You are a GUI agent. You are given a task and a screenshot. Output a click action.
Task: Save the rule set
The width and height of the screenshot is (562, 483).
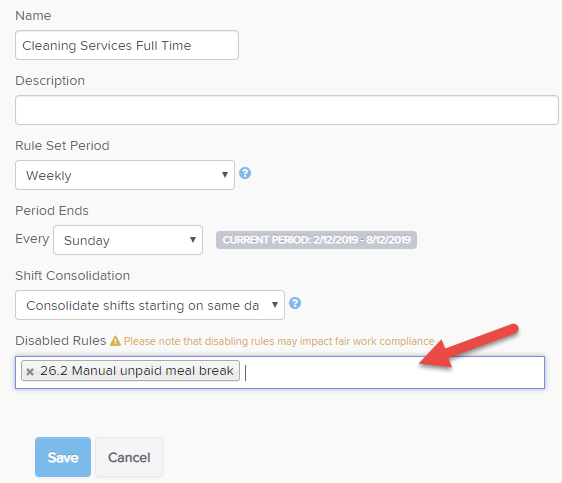(63, 457)
